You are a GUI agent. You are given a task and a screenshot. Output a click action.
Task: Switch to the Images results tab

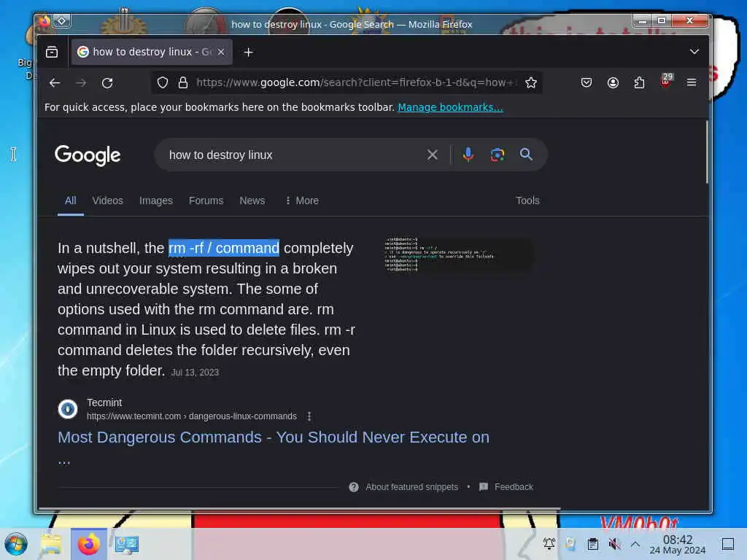coord(156,201)
